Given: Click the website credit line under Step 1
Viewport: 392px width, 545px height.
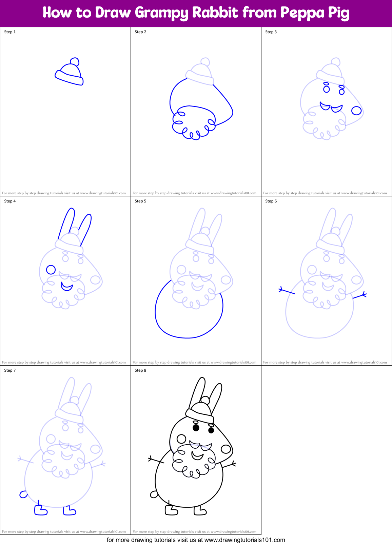Looking at the screenshot, I should pyautogui.click(x=64, y=193).
